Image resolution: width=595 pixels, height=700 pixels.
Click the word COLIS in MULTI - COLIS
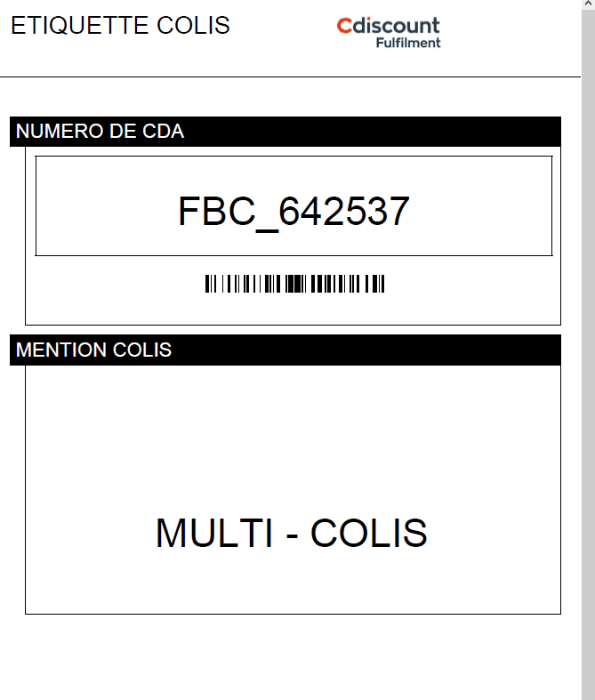[369, 533]
